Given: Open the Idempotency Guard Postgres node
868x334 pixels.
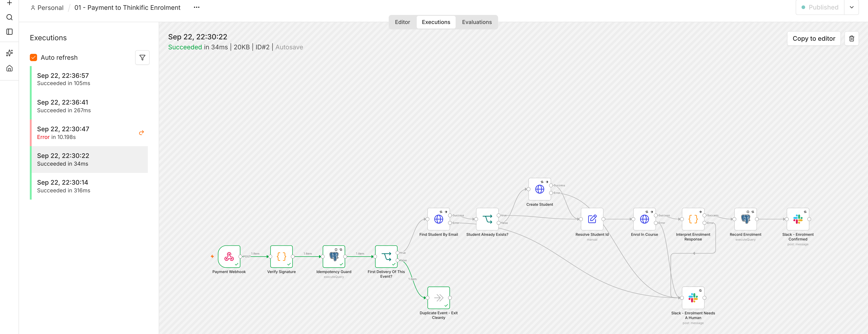Looking at the screenshot, I should 334,256.
